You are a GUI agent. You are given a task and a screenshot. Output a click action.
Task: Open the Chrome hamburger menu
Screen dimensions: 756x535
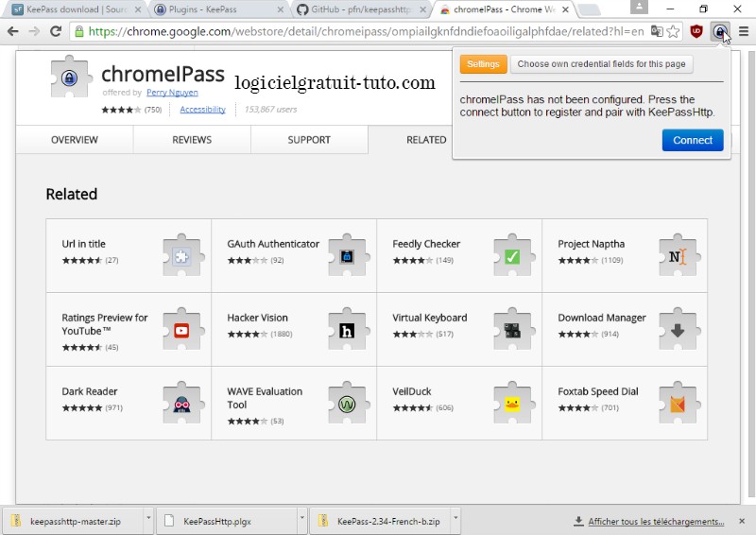(x=743, y=31)
